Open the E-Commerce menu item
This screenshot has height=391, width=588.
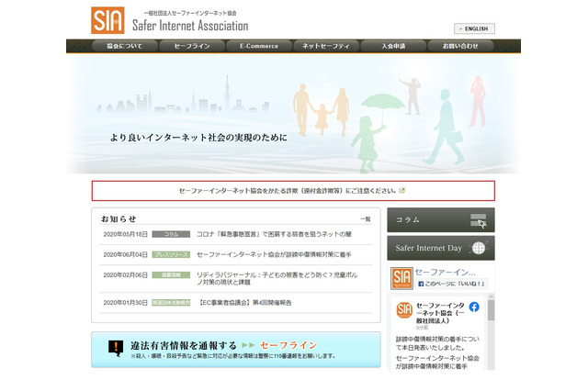click(259, 46)
